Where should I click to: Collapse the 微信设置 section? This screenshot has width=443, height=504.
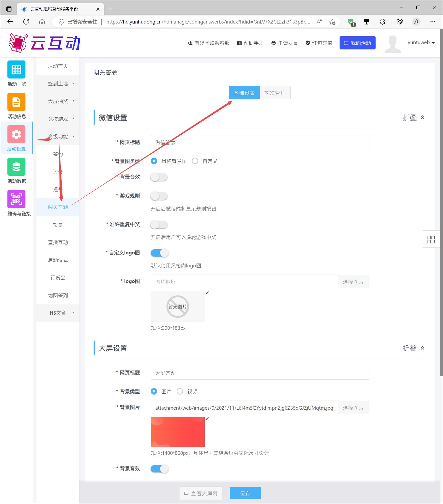click(x=413, y=118)
